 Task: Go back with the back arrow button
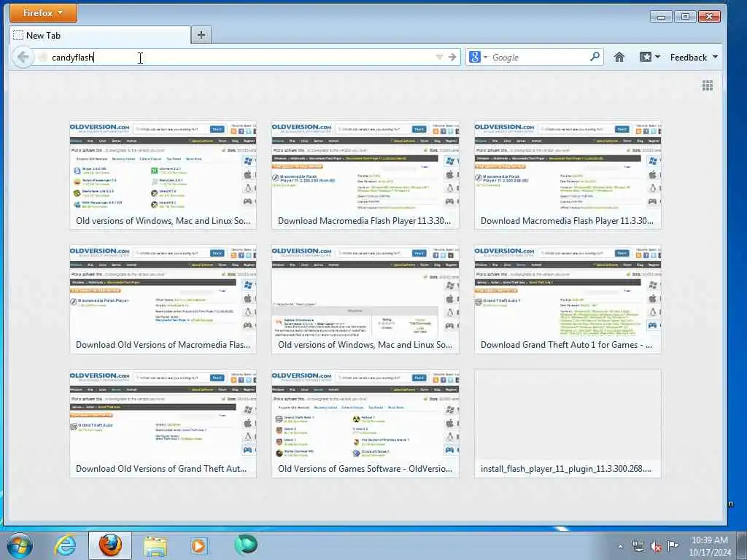pyautogui.click(x=23, y=57)
